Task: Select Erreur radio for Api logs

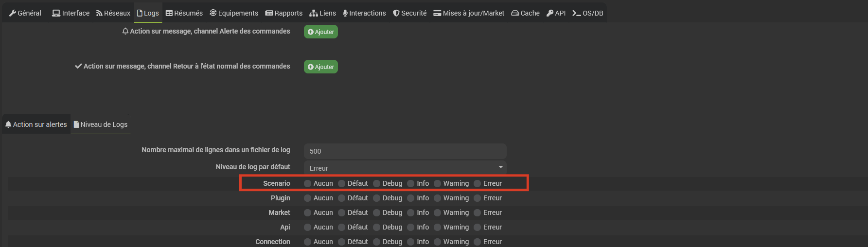Action: tap(477, 227)
